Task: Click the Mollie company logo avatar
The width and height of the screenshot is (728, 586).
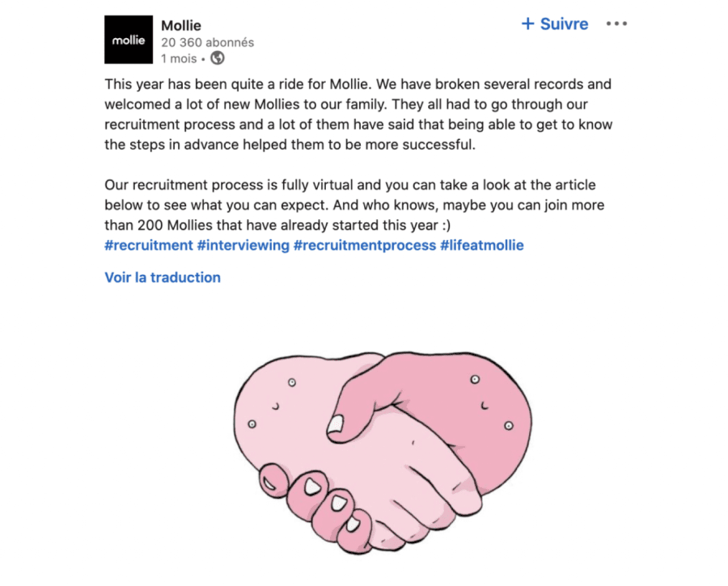Action: [x=128, y=39]
